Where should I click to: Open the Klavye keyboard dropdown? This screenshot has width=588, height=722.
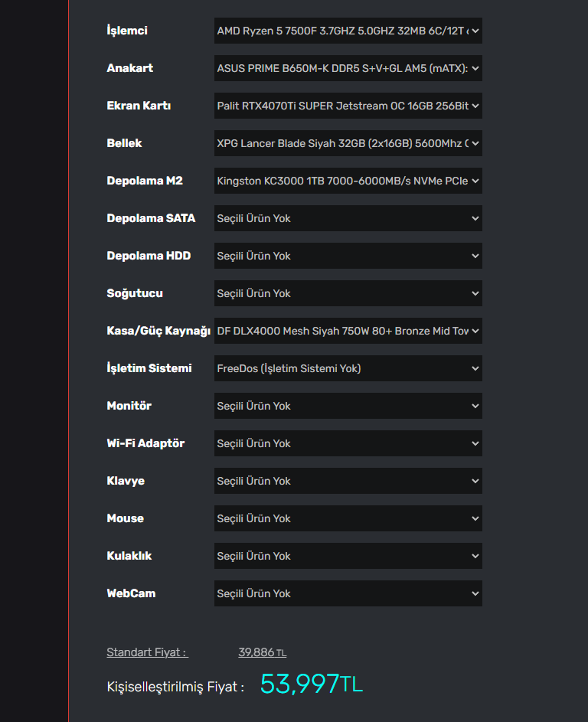tap(348, 481)
